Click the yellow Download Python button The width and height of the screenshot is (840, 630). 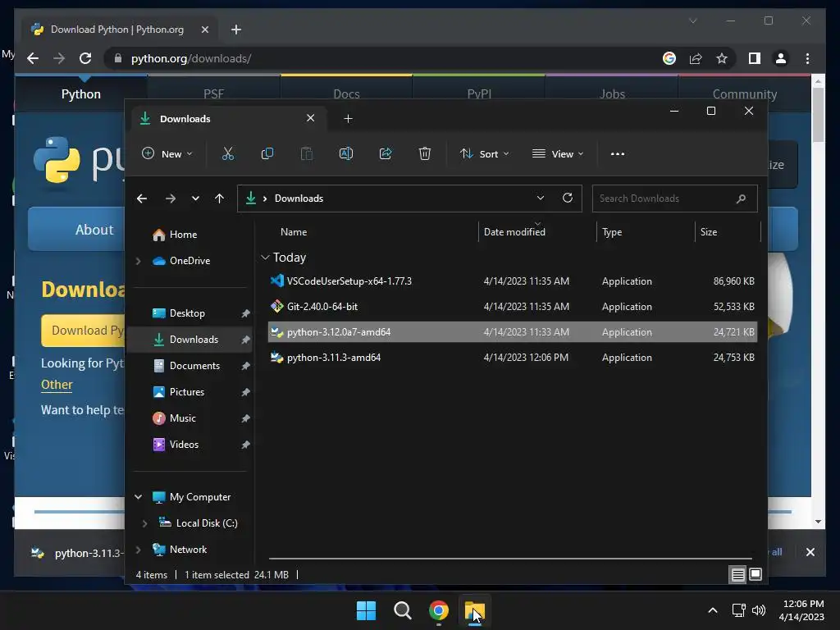(83, 330)
